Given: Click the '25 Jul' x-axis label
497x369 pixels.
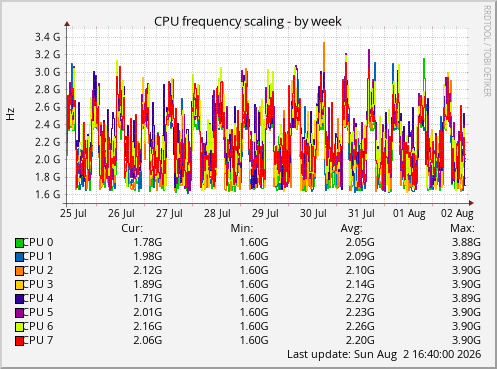Looking at the screenshot, I should [73, 213].
